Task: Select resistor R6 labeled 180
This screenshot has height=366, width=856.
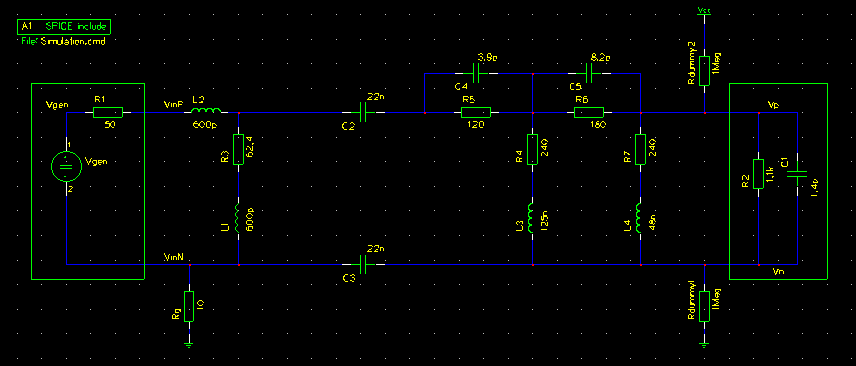Action: (589, 113)
